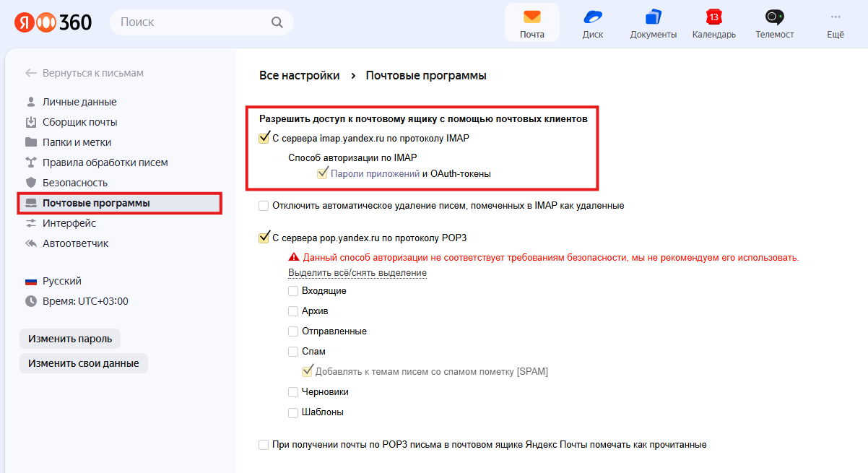
Task: Open Интерфейс settings section
Action: click(69, 223)
